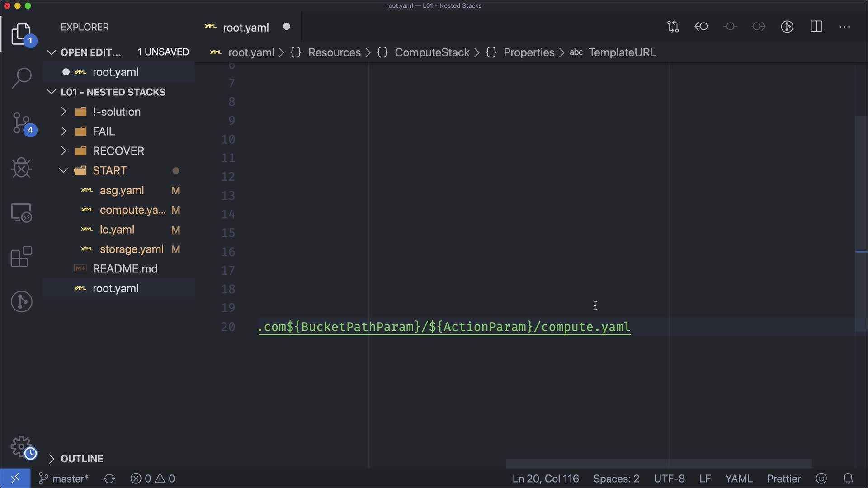Click the master* git branch indicator

[64, 479]
